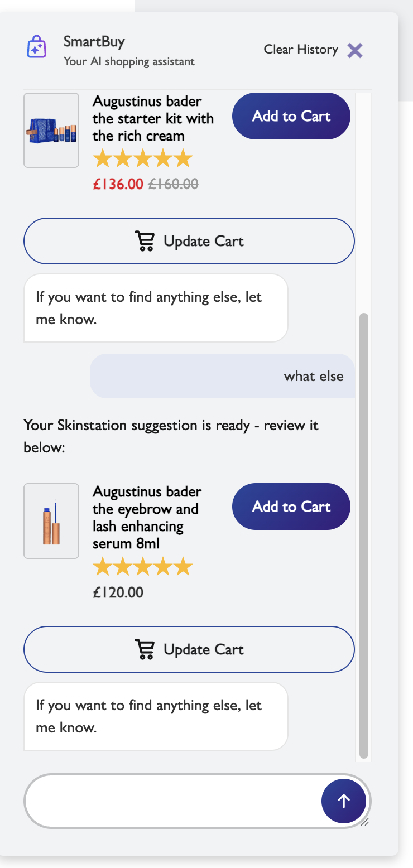Viewport: 413px width, 868px height.
Task: Click the starter kit star rating
Action: 142,159
